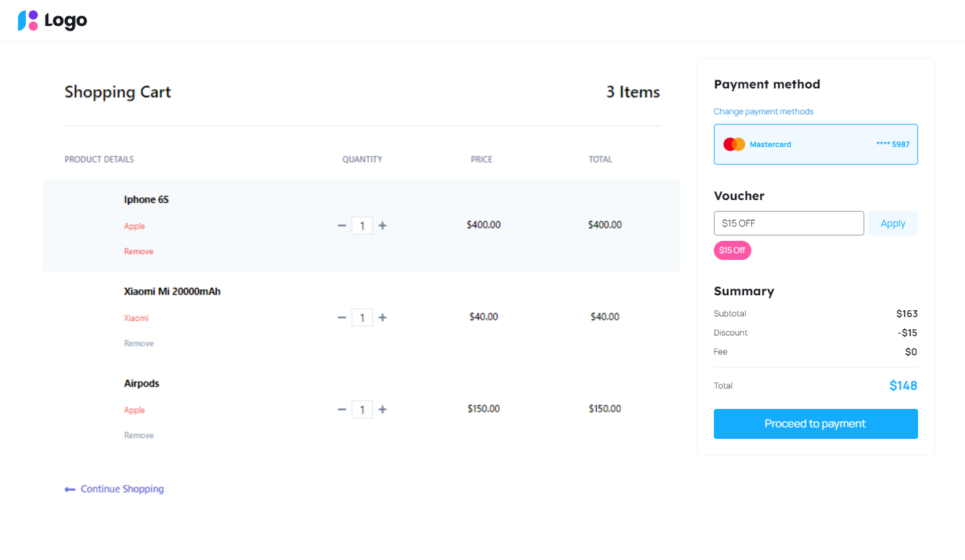Click the $150.00 total of Airpods
Image resolution: width=965 pixels, height=560 pixels.
pyautogui.click(x=605, y=408)
